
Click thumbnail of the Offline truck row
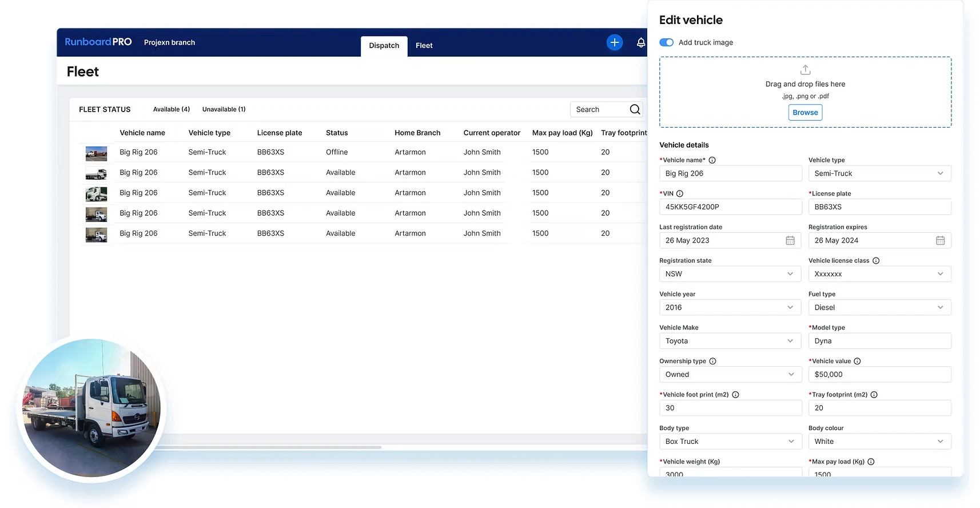(96, 153)
